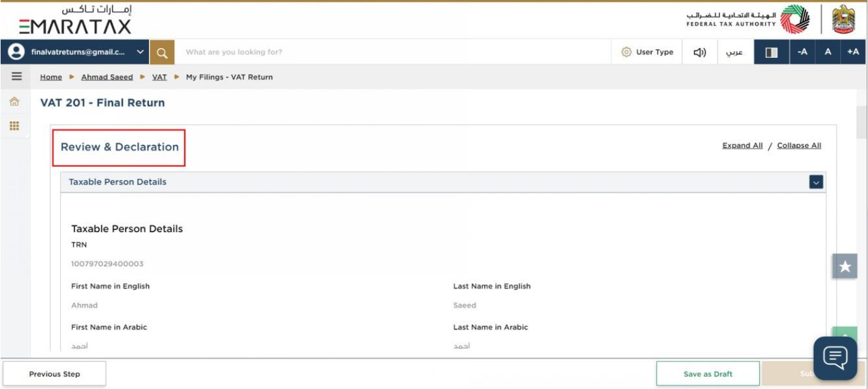Open the hamburger side menu
Viewport: 868px width, 389px height.
17,77
